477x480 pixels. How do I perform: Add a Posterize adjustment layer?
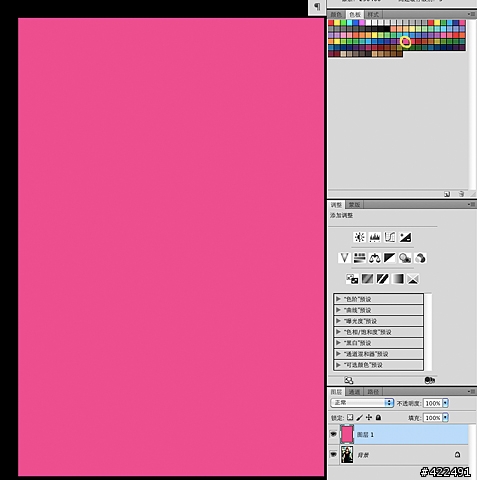tap(367, 279)
